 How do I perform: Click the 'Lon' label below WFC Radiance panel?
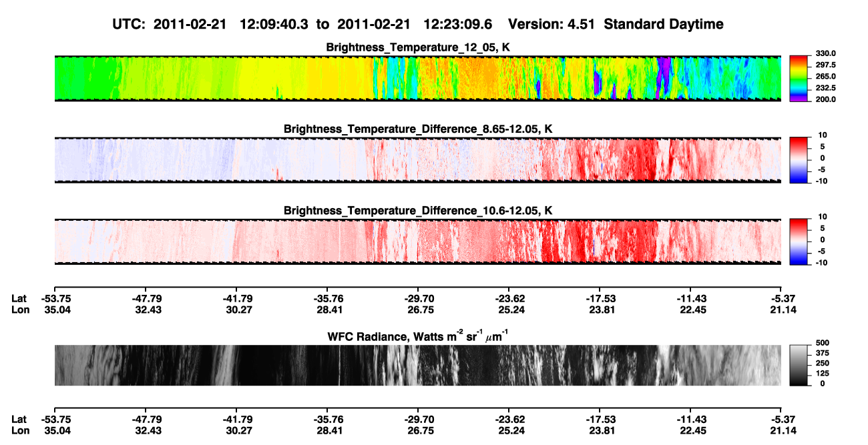tap(21, 430)
